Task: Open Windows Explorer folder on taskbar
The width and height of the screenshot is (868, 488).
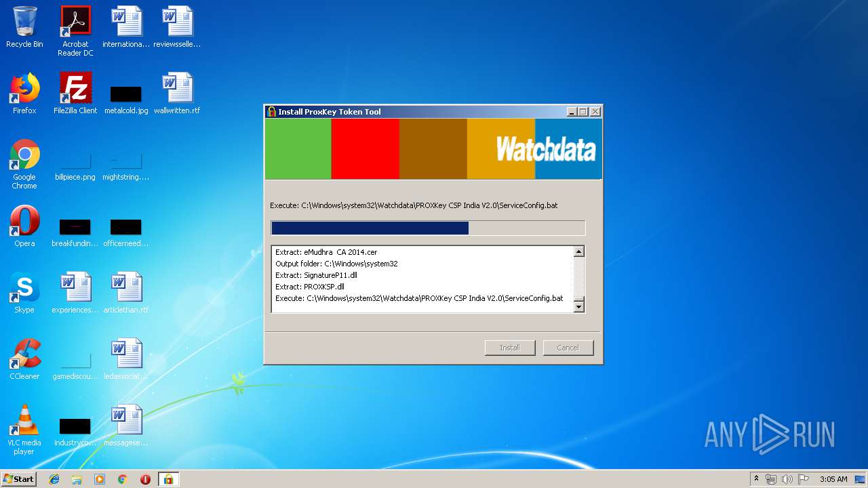Action: pos(77,479)
